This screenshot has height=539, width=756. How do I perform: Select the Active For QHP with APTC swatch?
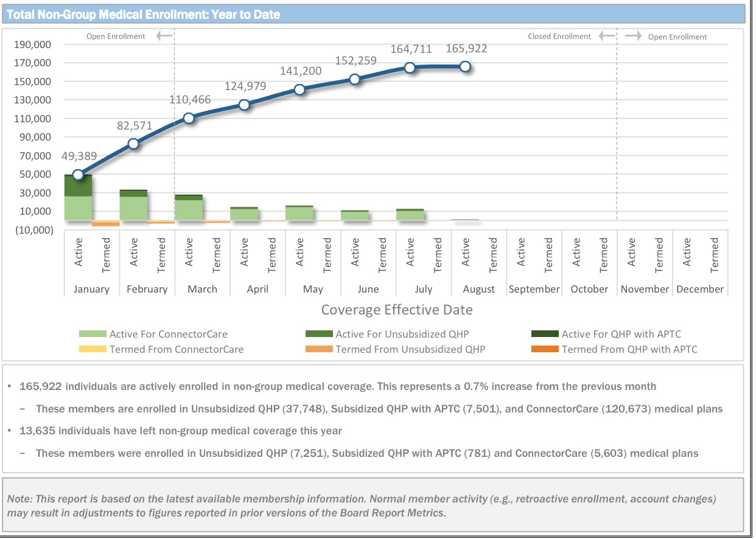pos(545,334)
